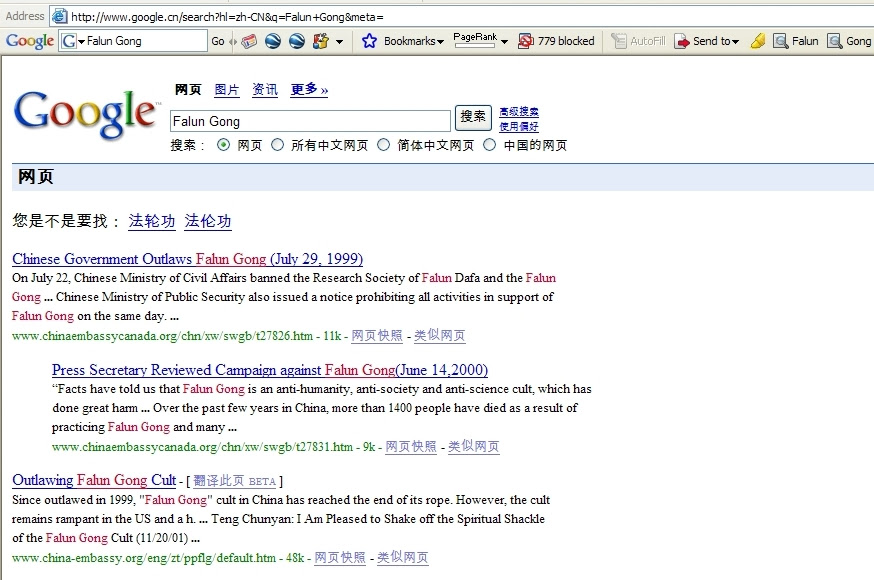Viewport: 874px width, 580px height.
Task: Open 类似网页 link for t27831.htm result
Action: (x=474, y=446)
